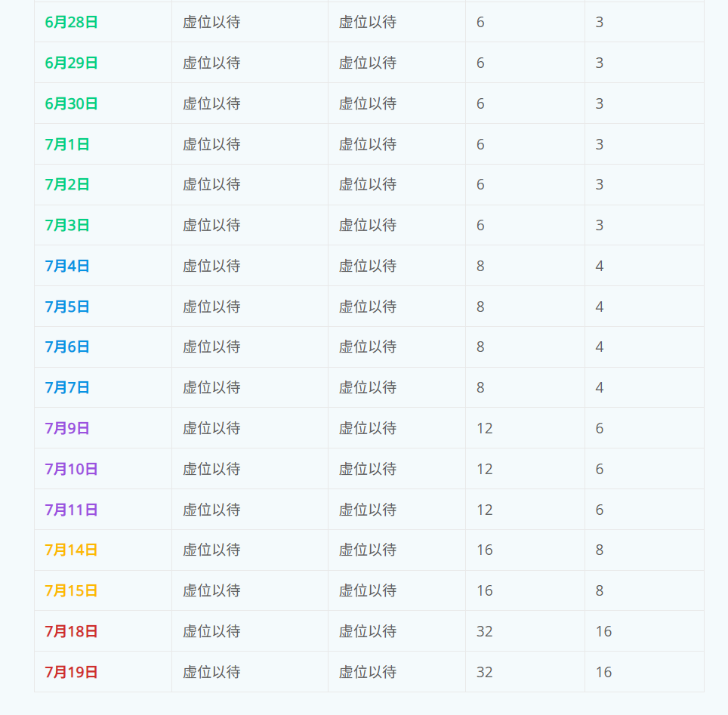This screenshot has height=715, width=728.
Task: Select the 6月29日 date label
Action: (x=71, y=63)
